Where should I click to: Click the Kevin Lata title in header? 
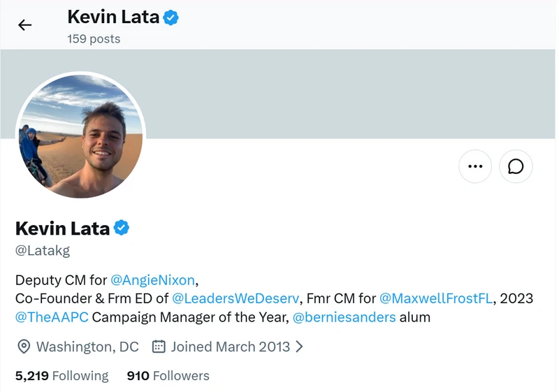point(113,17)
